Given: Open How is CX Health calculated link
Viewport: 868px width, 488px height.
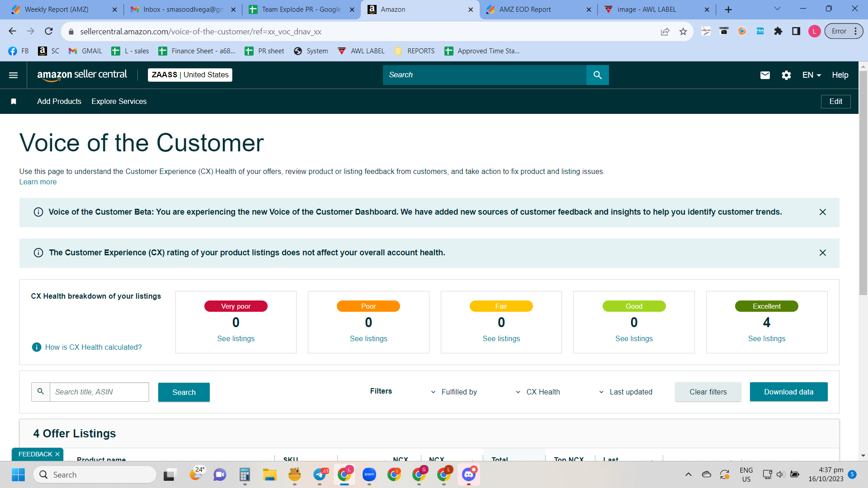Looking at the screenshot, I should tap(94, 347).
